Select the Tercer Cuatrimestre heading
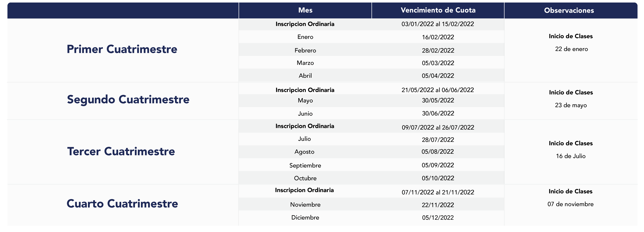Screen dimensions: 644x232 121,152
